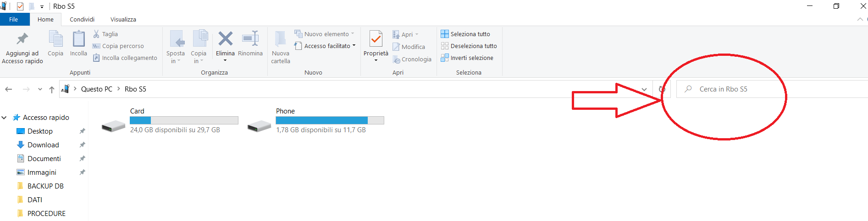The image size is (868, 221).
Task: Open the Card storage drive icon
Action: tap(113, 126)
